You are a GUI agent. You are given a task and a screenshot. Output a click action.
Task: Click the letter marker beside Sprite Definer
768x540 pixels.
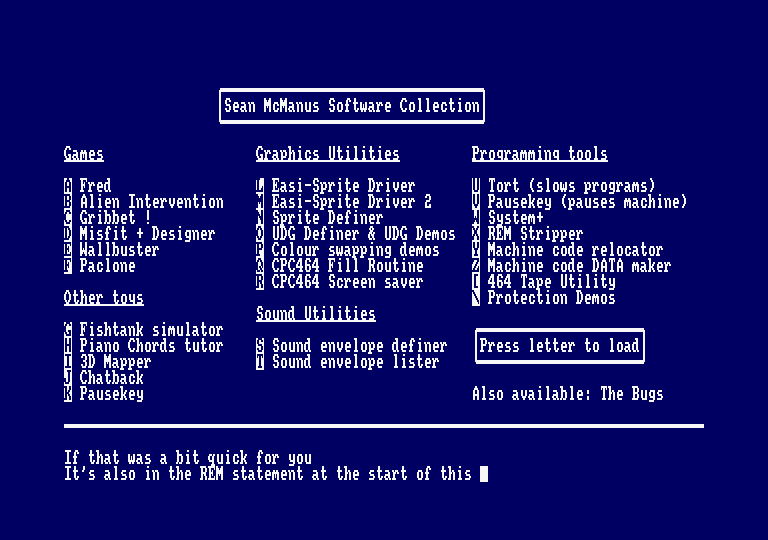point(260,218)
